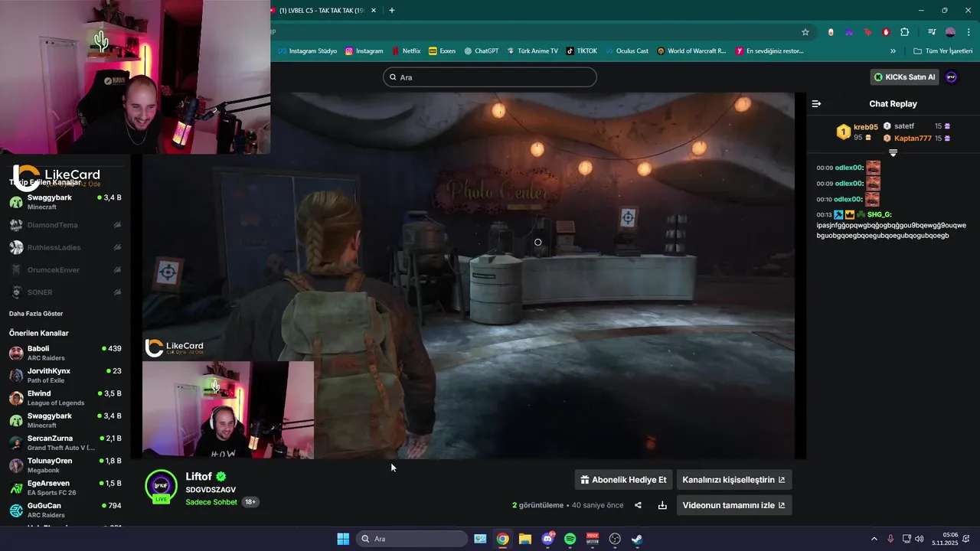Viewport: 980px width, 551px height.
Task: Open Windows Start menu
Action: (x=343, y=539)
